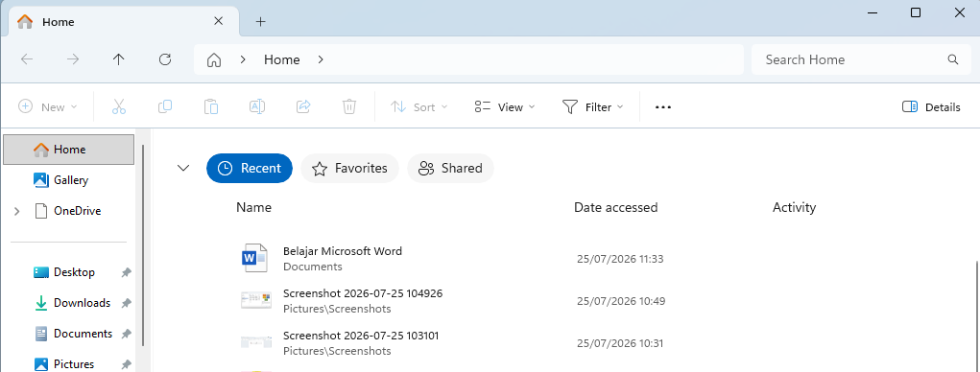Collapse the Recent section chevron
980x372 pixels.
183,168
